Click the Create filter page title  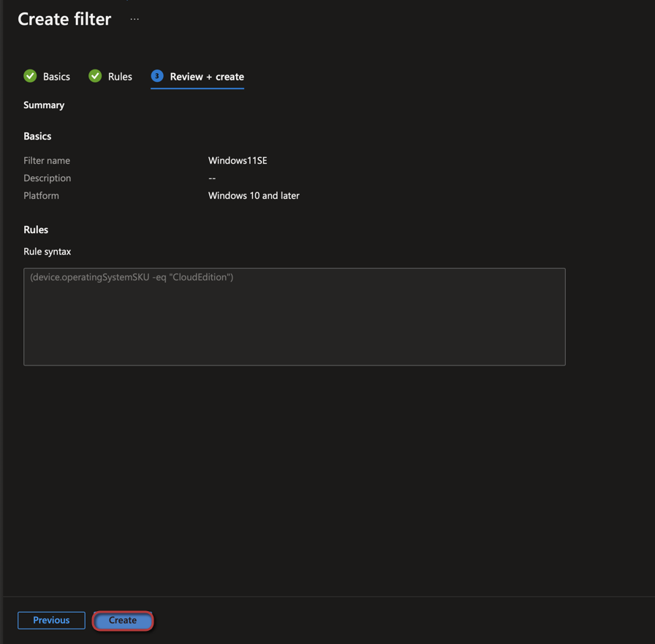pos(64,20)
